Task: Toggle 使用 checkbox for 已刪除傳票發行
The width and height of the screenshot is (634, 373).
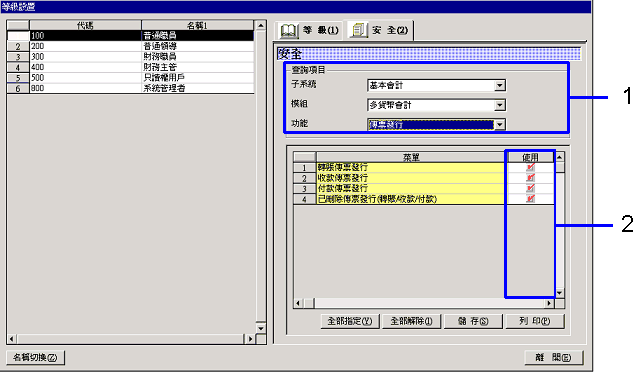Action: tap(530, 199)
